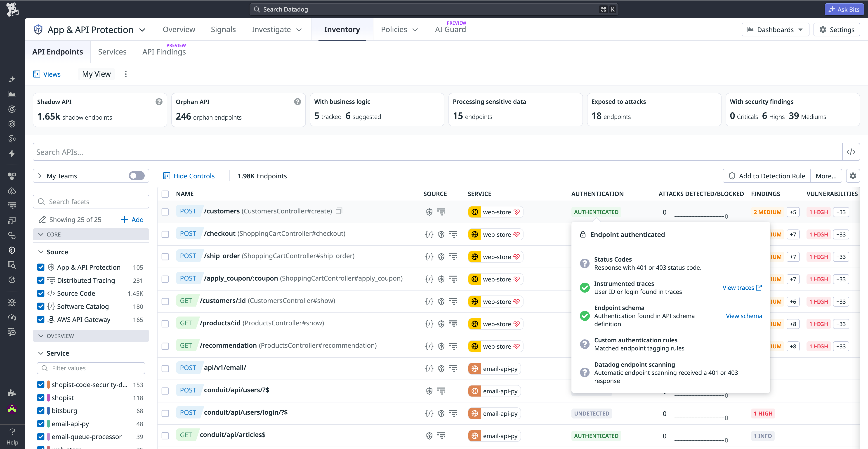Click Instrumented traces green check icon
This screenshot has width=868, height=449.
click(585, 288)
